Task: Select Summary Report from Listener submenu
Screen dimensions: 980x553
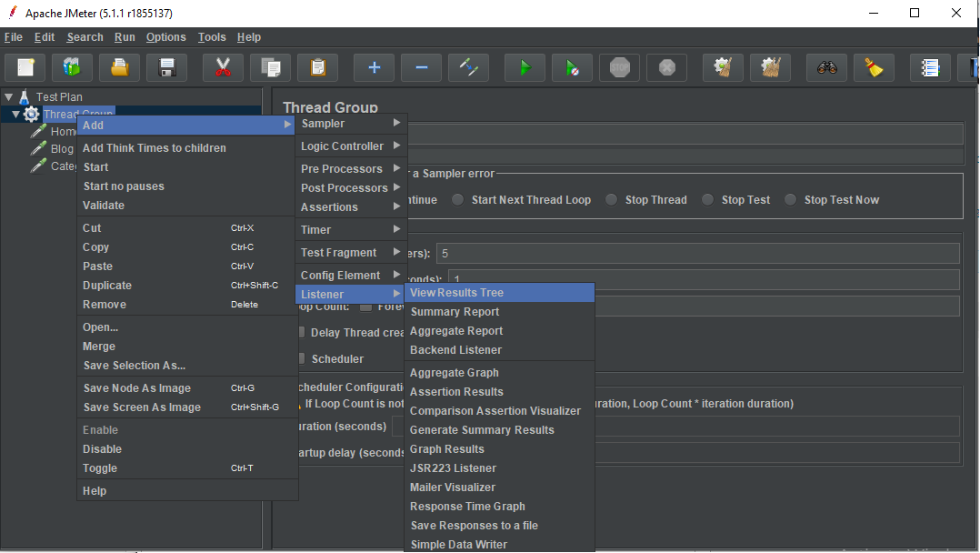Action: [455, 312]
